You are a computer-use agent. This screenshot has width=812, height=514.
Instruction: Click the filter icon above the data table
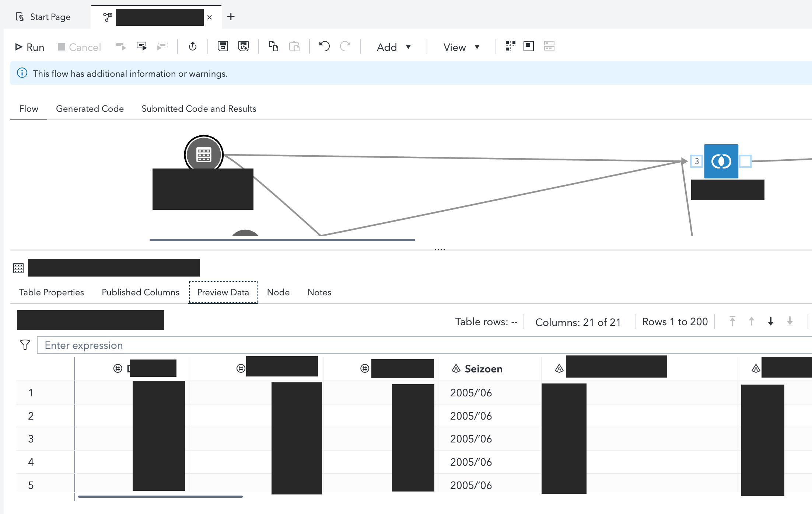point(25,345)
